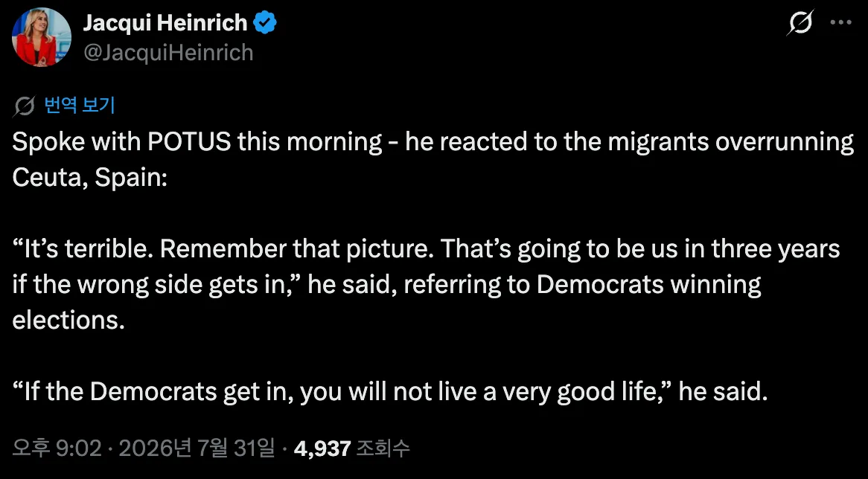Image resolution: width=868 pixels, height=479 pixels.
Task: Click the 'Ceuta, Spain:' line
Action: [89, 178]
